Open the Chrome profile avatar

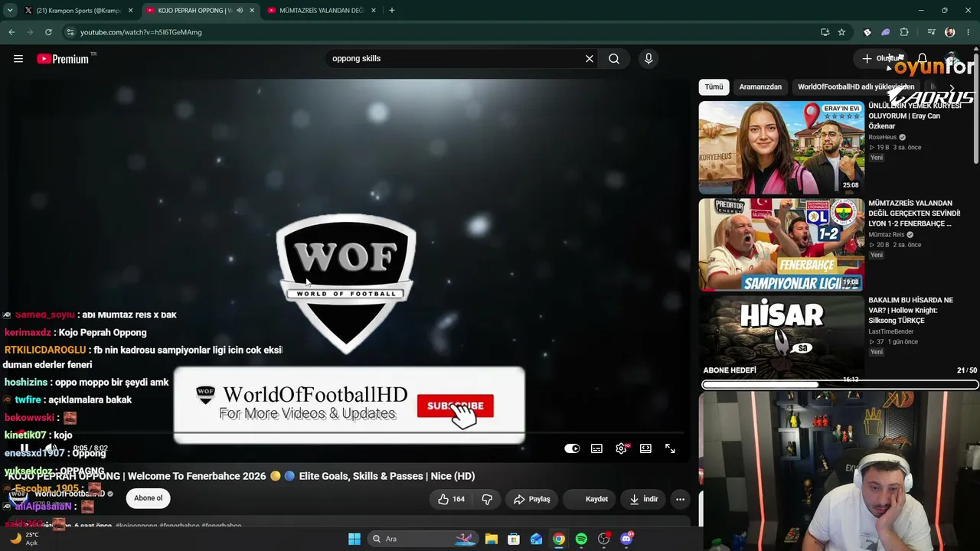coord(950,32)
